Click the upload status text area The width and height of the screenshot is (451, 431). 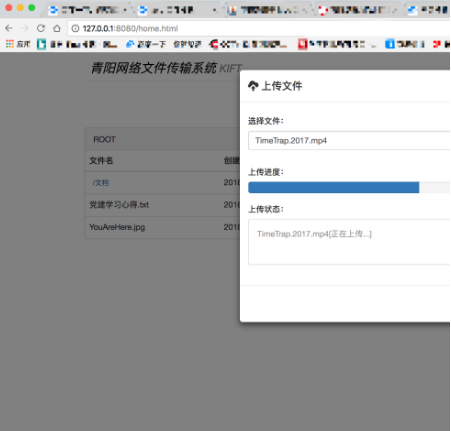pos(349,242)
